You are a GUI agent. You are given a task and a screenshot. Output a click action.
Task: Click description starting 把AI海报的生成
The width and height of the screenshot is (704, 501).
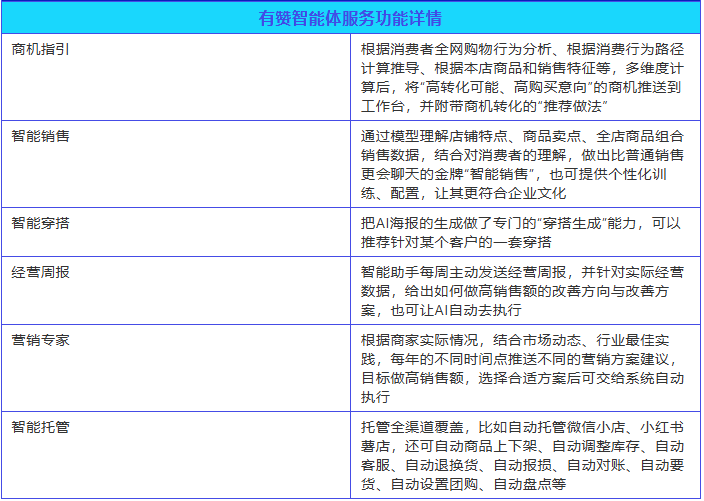tap(521, 233)
